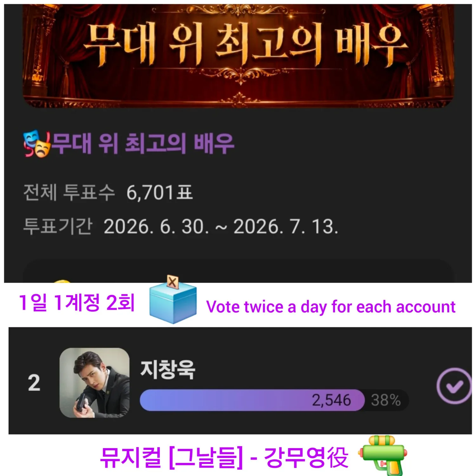476x476 pixels.
Task: Open 지창욱's profile photo thumbnail
Action: point(95,383)
